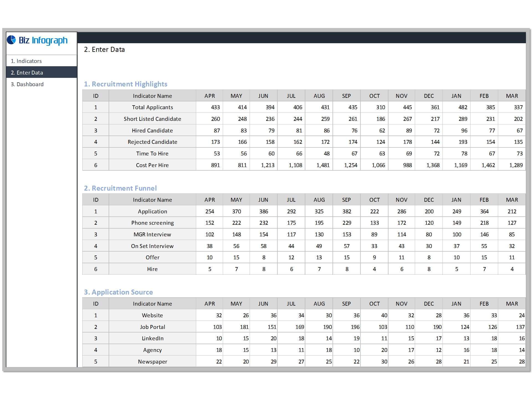Select the Hire row label

(x=152, y=269)
